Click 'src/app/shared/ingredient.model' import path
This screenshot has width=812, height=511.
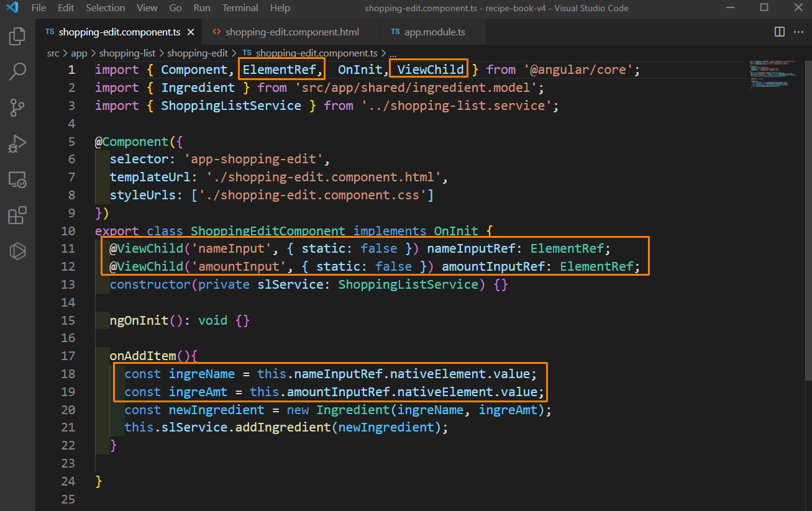(x=415, y=88)
